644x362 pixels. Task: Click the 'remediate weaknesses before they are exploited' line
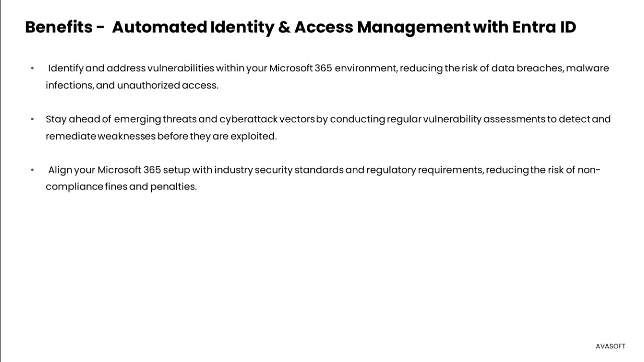point(161,136)
